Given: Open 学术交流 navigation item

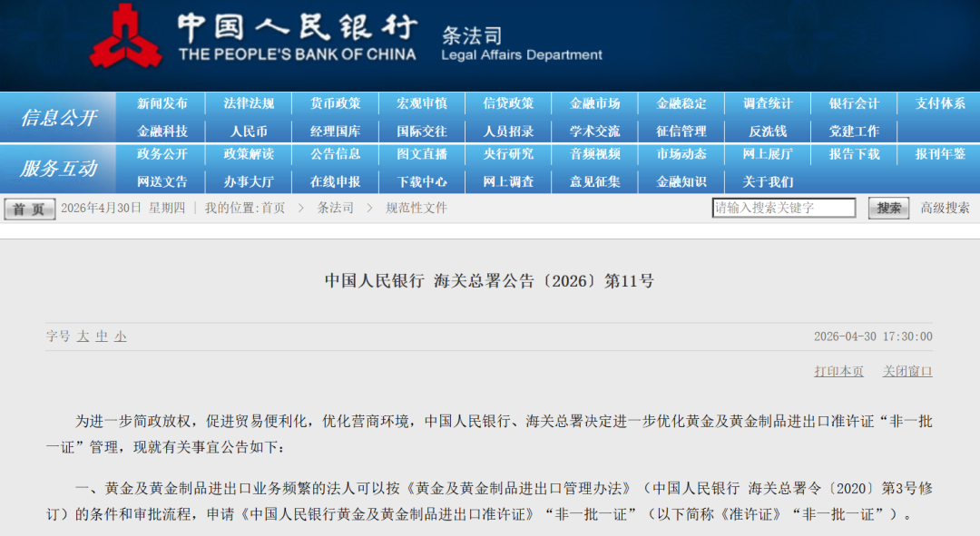Looking at the screenshot, I should point(595,132).
